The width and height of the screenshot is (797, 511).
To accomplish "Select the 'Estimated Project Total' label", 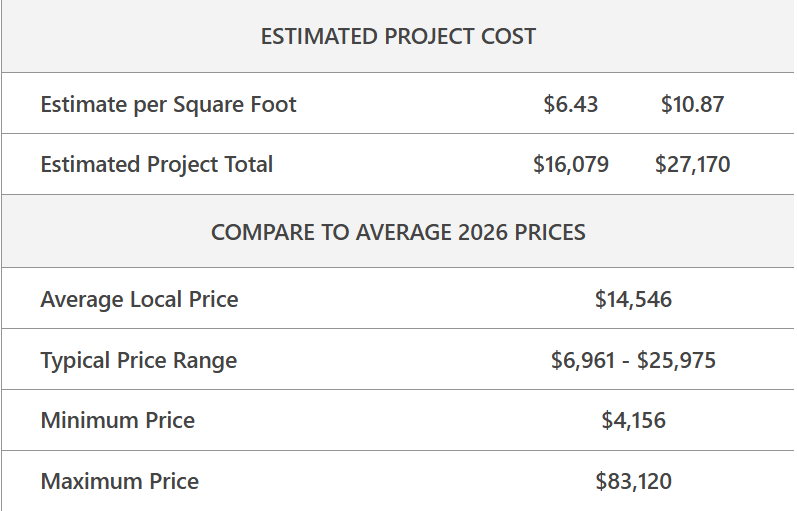I will point(157,165).
